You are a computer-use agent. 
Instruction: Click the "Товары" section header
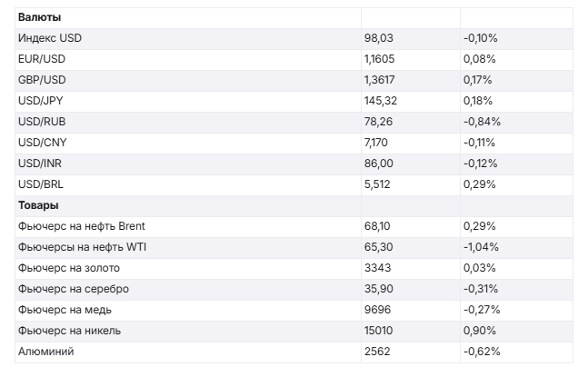point(38,205)
